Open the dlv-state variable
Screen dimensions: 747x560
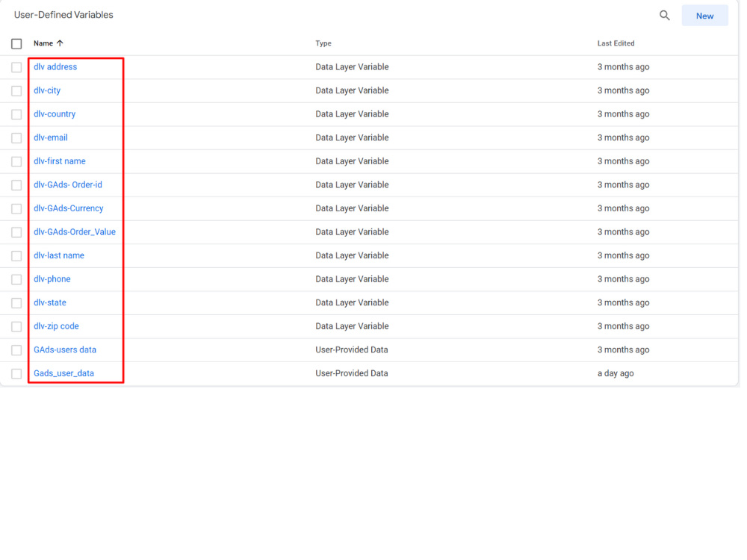[49, 302]
